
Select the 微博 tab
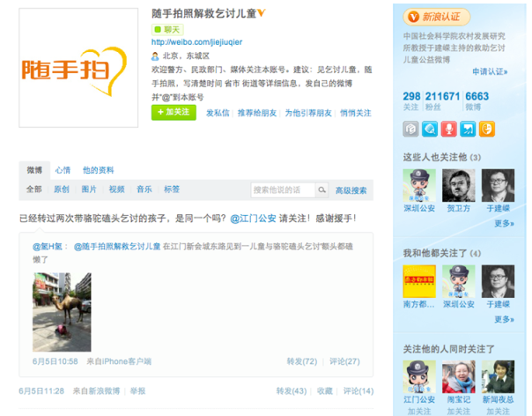tap(34, 170)
